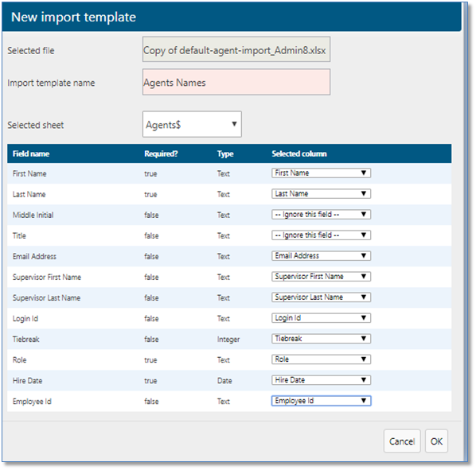This screenshot has width=476, height=470.
Task: Open Middle Initial selected column dropdown
Action: click(x=321, y=215)
